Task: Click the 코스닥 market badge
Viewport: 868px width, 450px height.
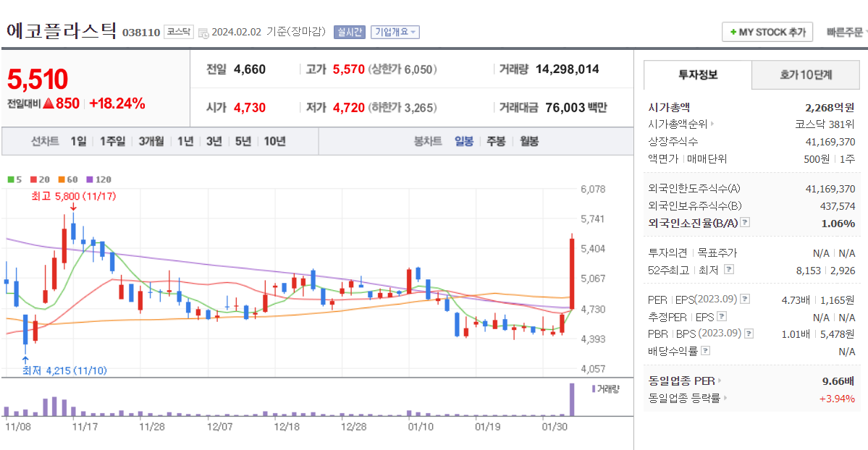Action: click(179, 32)
